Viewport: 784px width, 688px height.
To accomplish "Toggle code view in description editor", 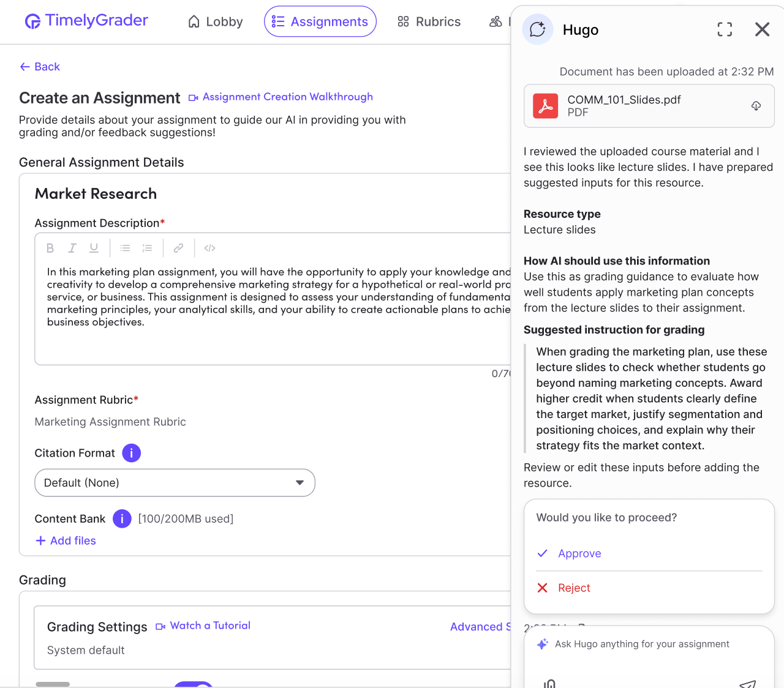I will (209, 248).
